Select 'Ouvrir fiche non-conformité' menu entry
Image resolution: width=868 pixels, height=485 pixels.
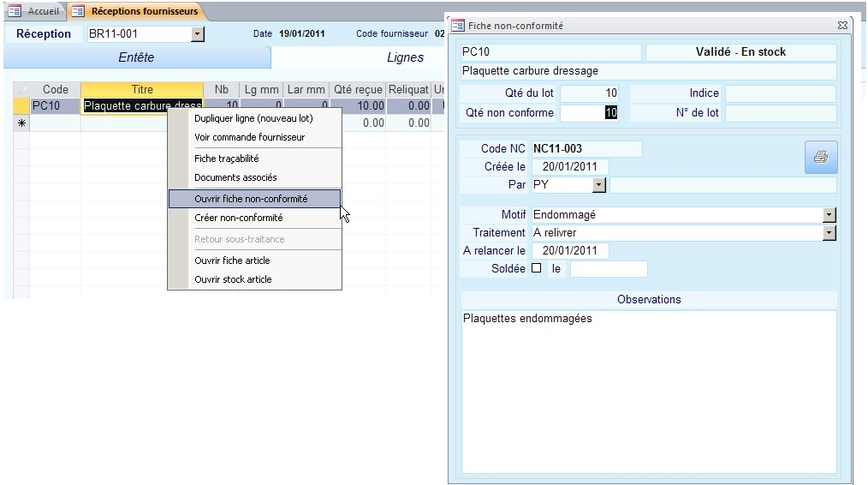251,199
